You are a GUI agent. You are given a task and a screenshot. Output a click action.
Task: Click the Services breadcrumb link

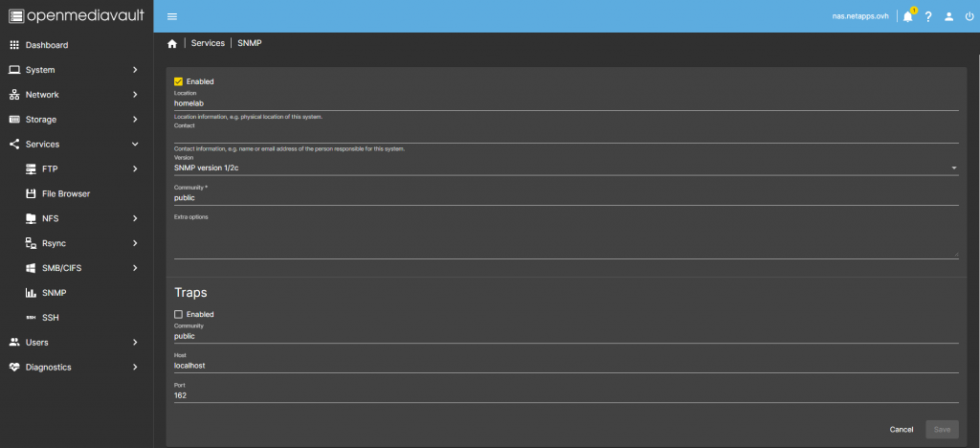208,44
